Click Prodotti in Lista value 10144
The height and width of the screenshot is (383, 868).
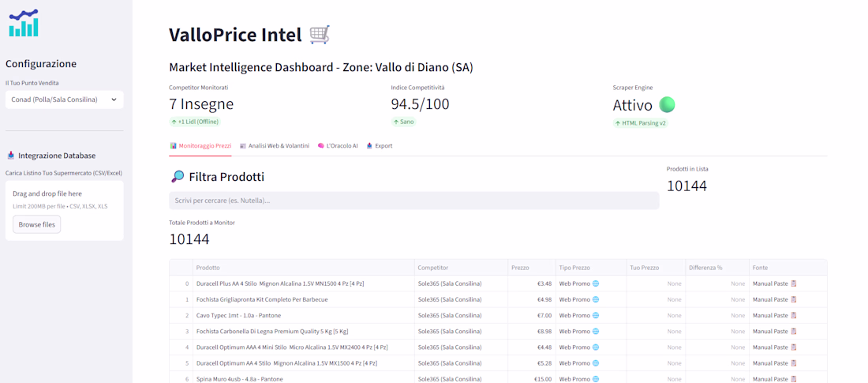(x=687, y=186)
